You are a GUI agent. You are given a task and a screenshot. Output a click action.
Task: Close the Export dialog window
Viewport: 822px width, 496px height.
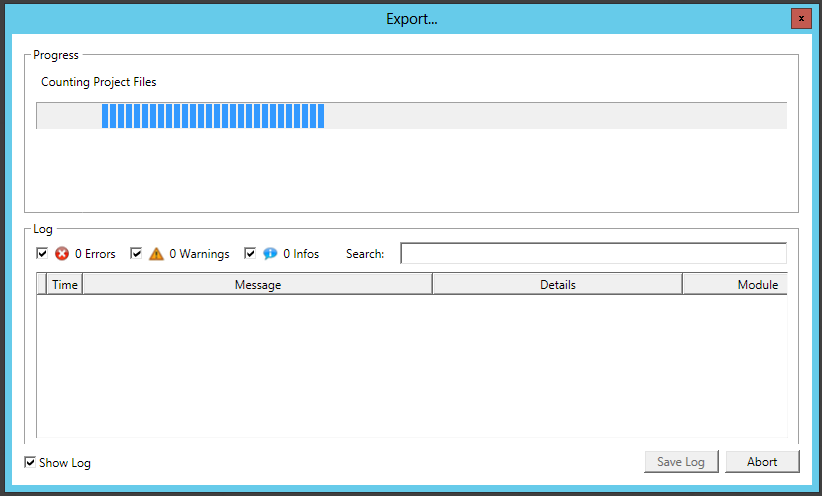point(800,19)
